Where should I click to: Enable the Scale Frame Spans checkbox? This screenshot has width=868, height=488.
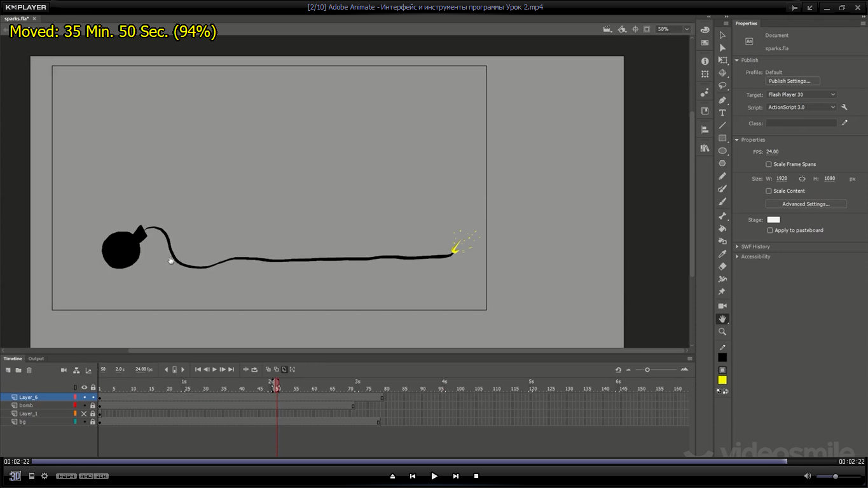[769, 164]
